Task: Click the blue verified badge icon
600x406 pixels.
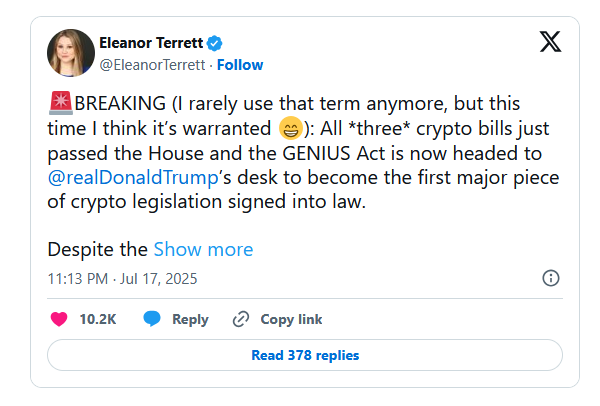Action: (214, 43)
